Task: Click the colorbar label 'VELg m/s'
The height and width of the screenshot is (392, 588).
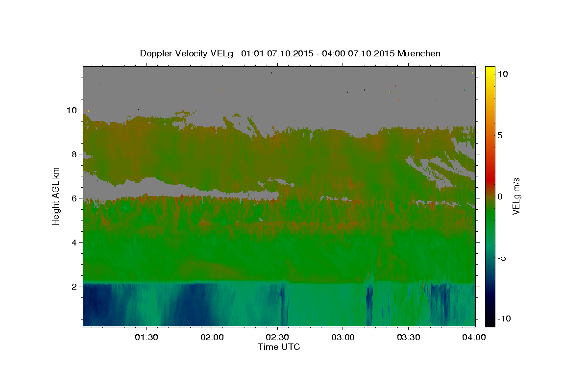Action: [x=516, y=196]
